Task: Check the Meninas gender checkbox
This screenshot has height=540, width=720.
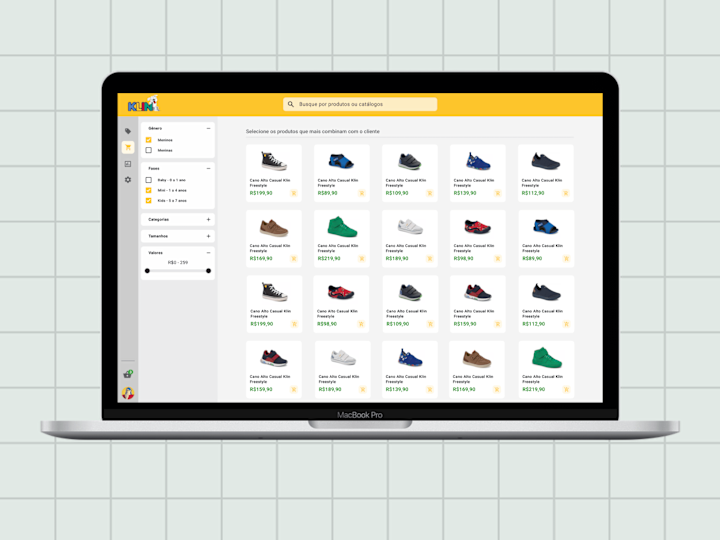Action: [x=148, y=150]
